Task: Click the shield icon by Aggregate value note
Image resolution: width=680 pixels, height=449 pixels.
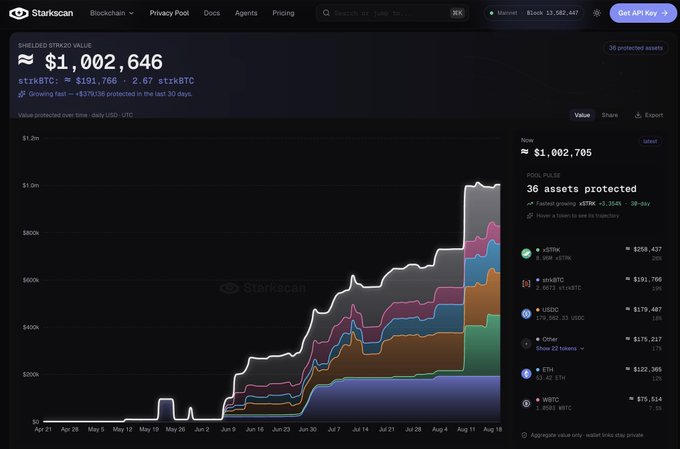Action: tap(524, 435)
